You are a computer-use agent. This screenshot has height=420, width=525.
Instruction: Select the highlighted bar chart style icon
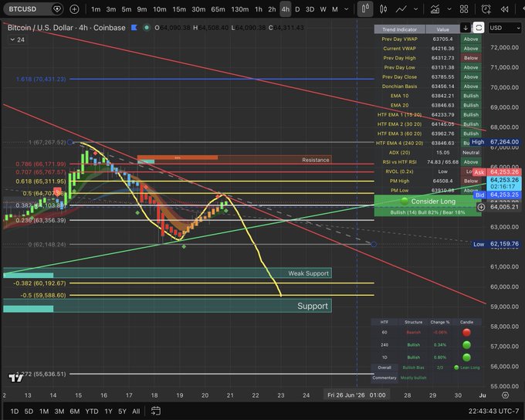365,8
